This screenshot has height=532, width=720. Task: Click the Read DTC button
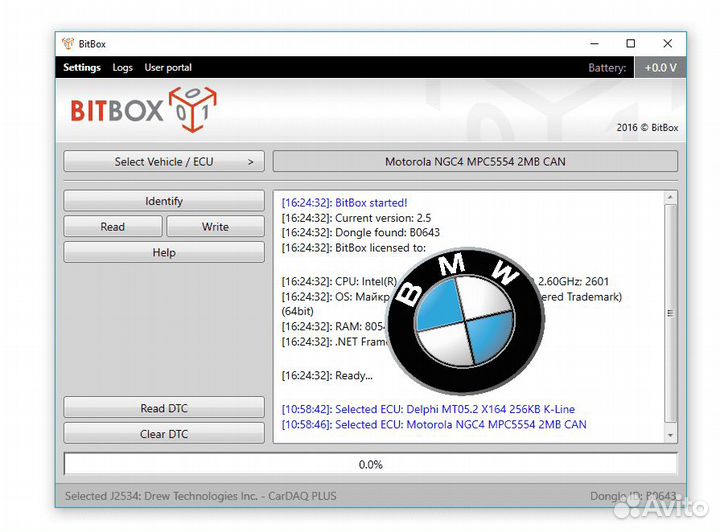tap(164, 408)
